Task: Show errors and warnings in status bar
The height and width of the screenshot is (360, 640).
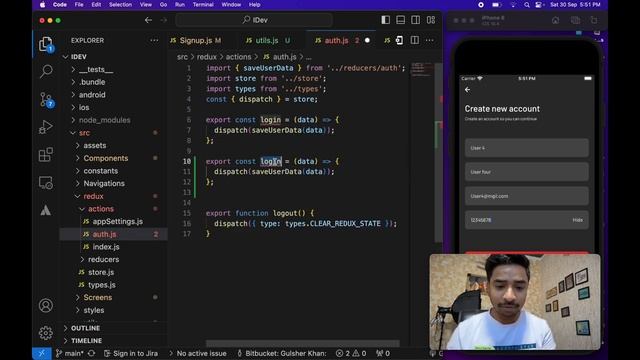Action: (351, 353)
